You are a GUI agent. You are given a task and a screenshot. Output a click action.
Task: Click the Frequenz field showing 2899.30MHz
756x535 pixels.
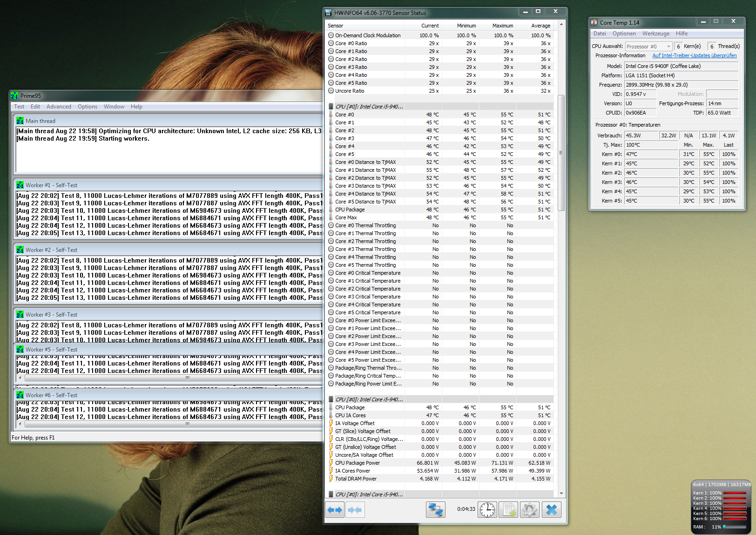(x=682, y=85)
